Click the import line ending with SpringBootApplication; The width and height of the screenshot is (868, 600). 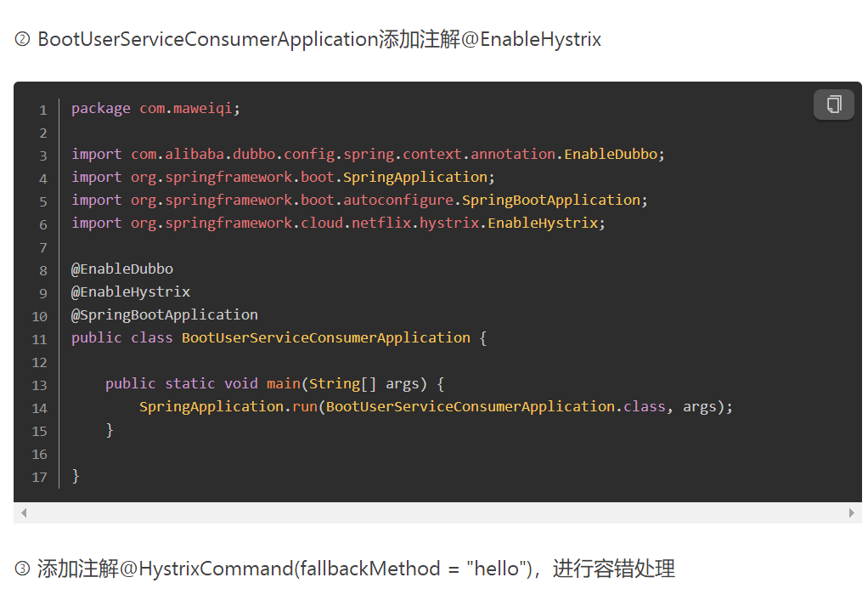[x=359, y=200]
